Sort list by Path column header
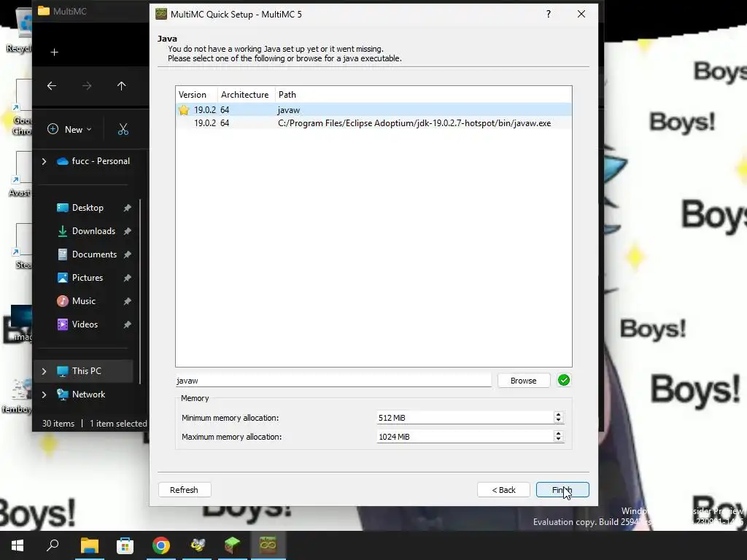The image size is (747, 560). pos(423,94)
